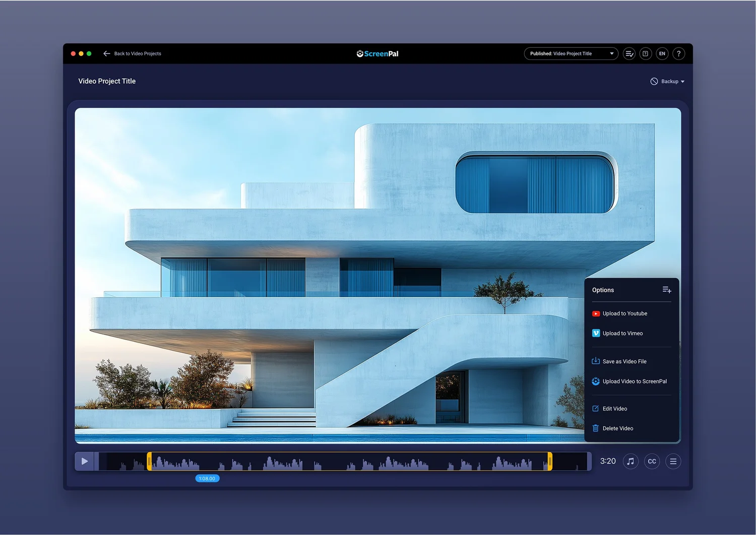This screenshot has height=535, width=756.
Task: Click the music note icon near the timeline
Action: click(x=631, y=461)
